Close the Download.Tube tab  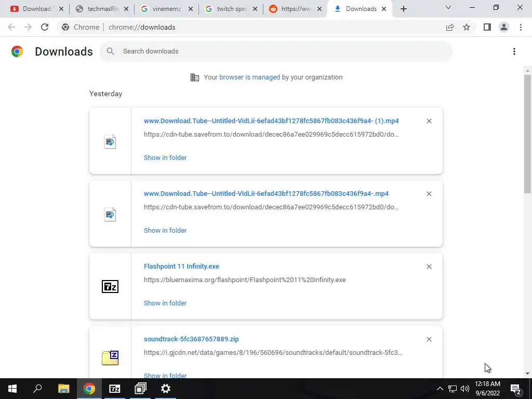point(61,9)
